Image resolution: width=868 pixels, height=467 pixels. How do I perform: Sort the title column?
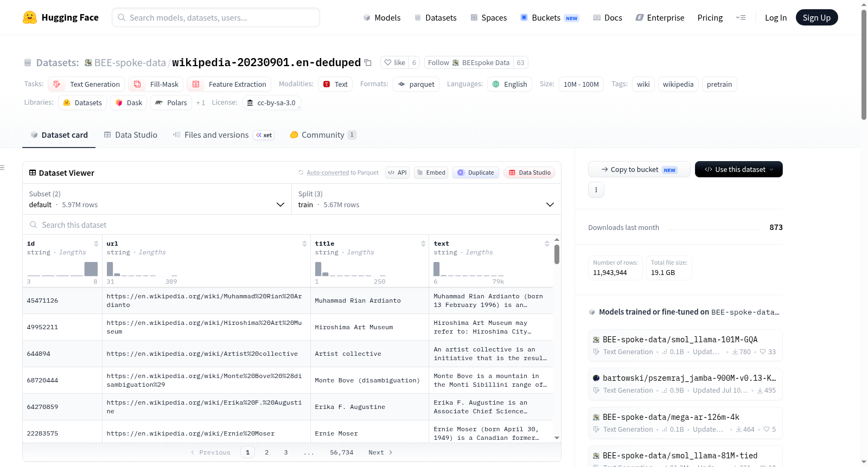click(x=423, y=244)
